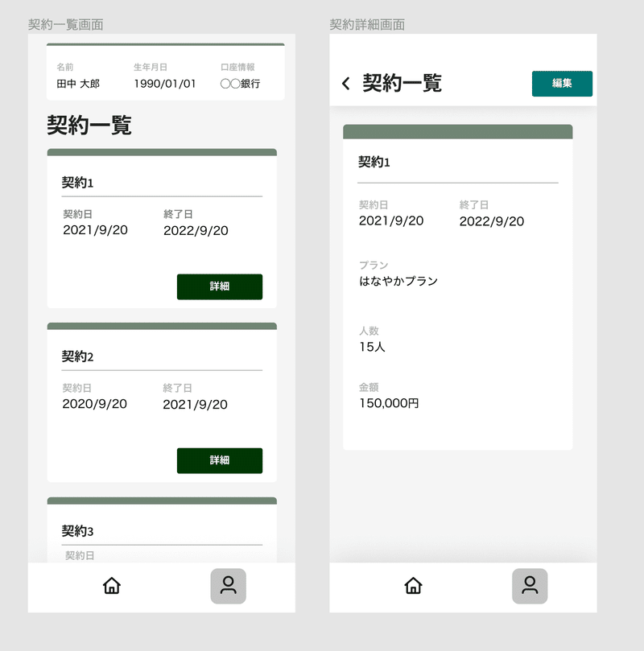
Task: Open 詳細 for 契約1
Action: coord(220,286)
